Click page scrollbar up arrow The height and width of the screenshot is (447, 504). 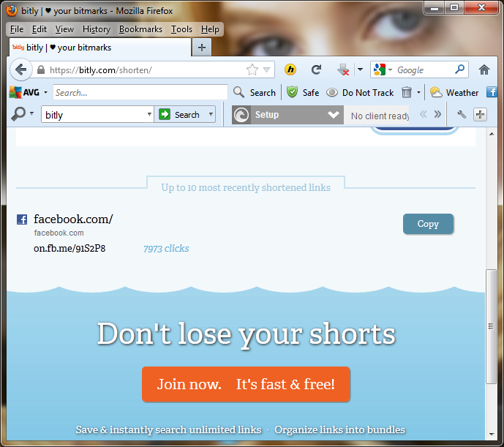pos(492,134)
